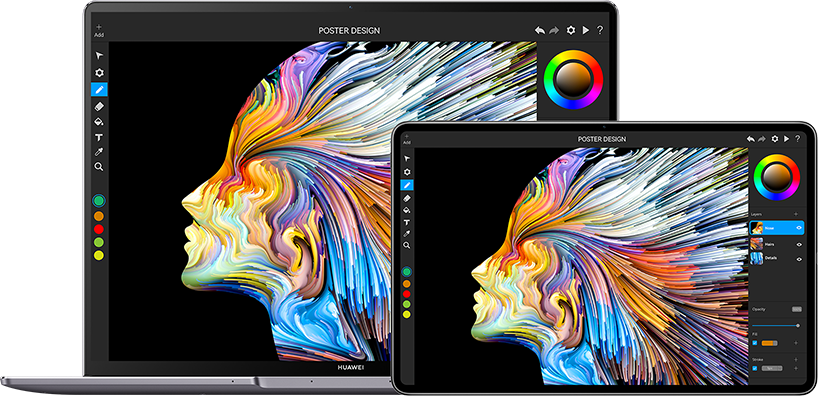Click Redo arrow in tablet top bar
This screenshot has height=396, width=818.
(762, 139)
